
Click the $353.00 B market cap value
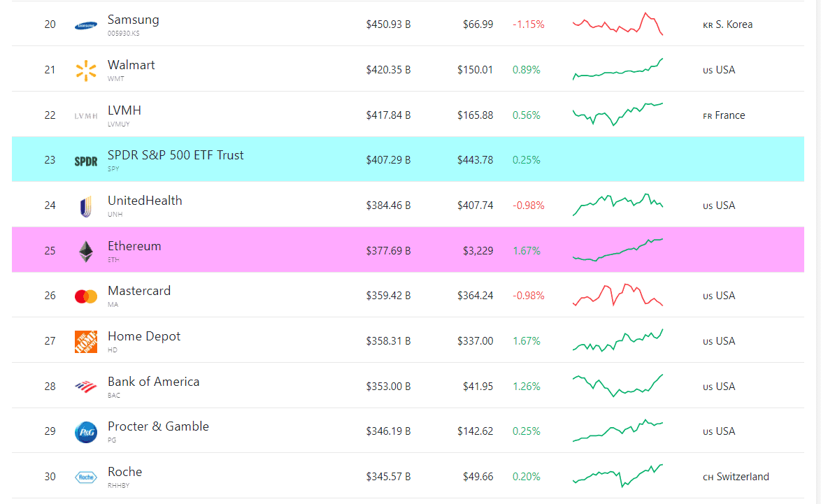point(388,387)
